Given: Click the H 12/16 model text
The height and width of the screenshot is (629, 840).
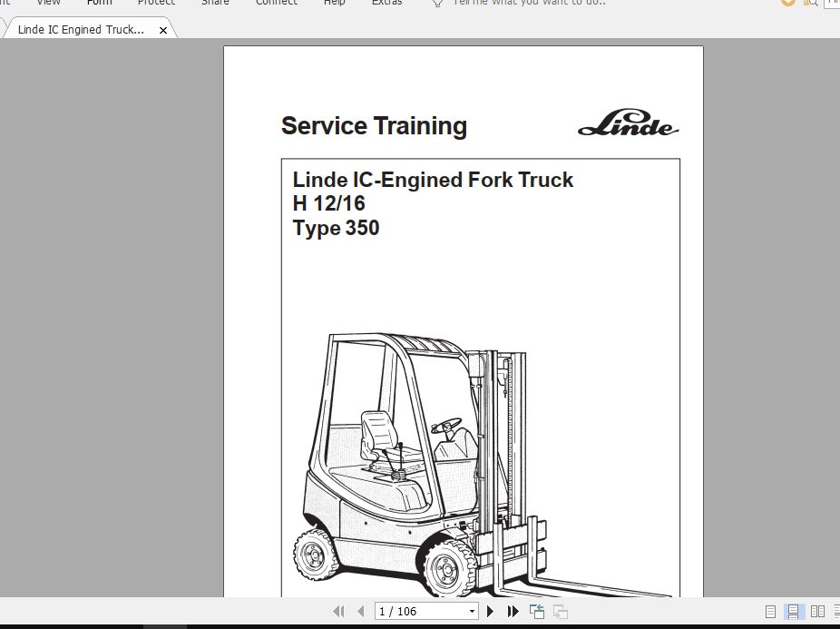Looking at the screenshot, I should pyautogui.click(x=329, y=203).
